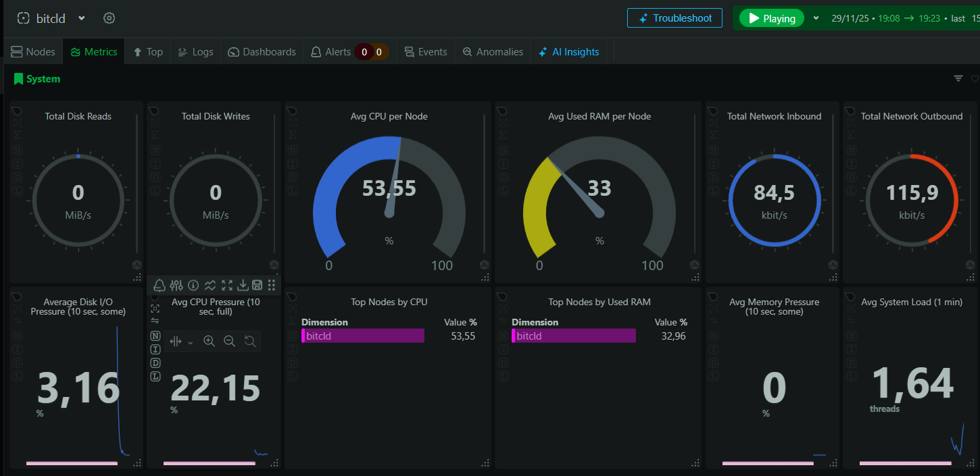Click the Troubleshoot button
This screenshot has height=476, width=980.
click(x=675, y=18)
